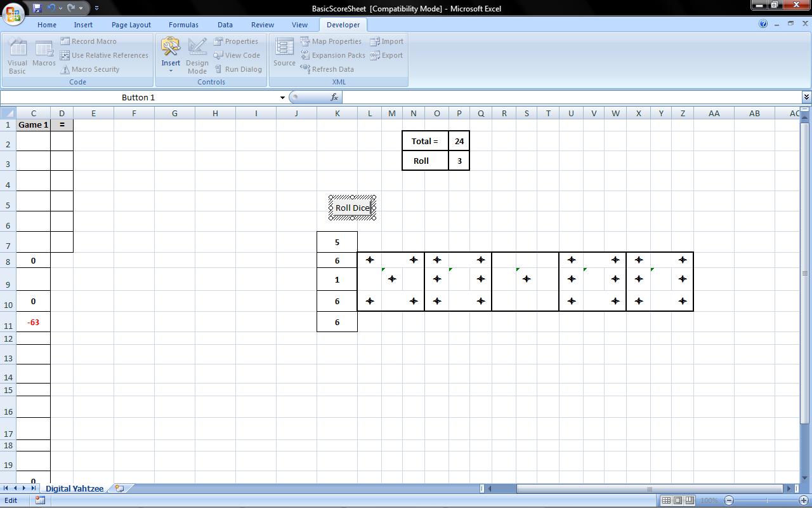Expand the formula bar
The height and width of the screenshot is (508, 812).
tap(806, 97)
